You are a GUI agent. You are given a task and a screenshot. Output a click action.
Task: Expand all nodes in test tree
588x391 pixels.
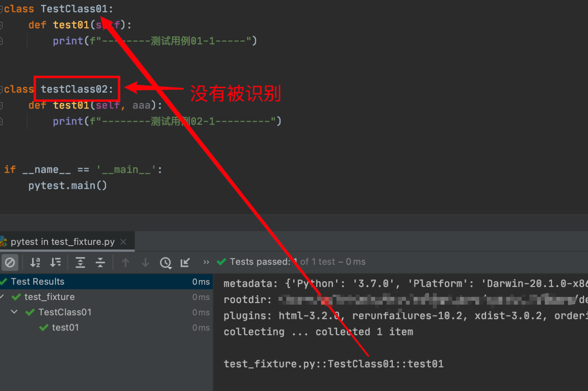point(80,262)
